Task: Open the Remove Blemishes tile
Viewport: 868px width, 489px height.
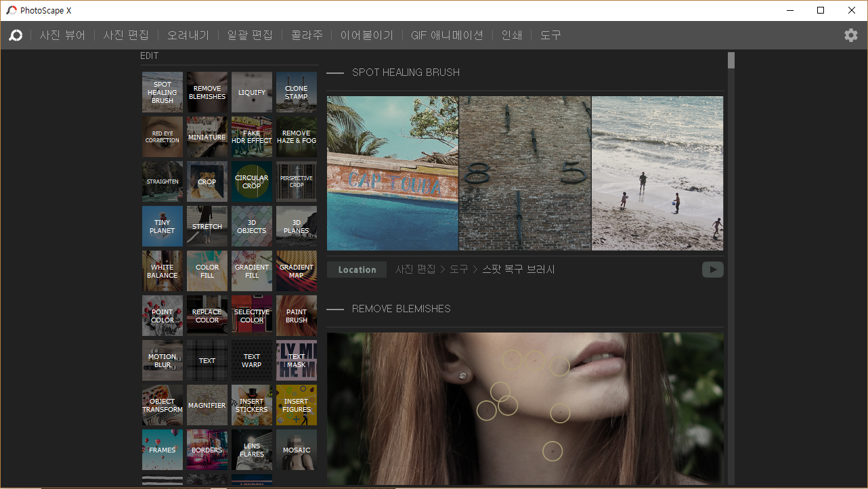Action: 207,92
